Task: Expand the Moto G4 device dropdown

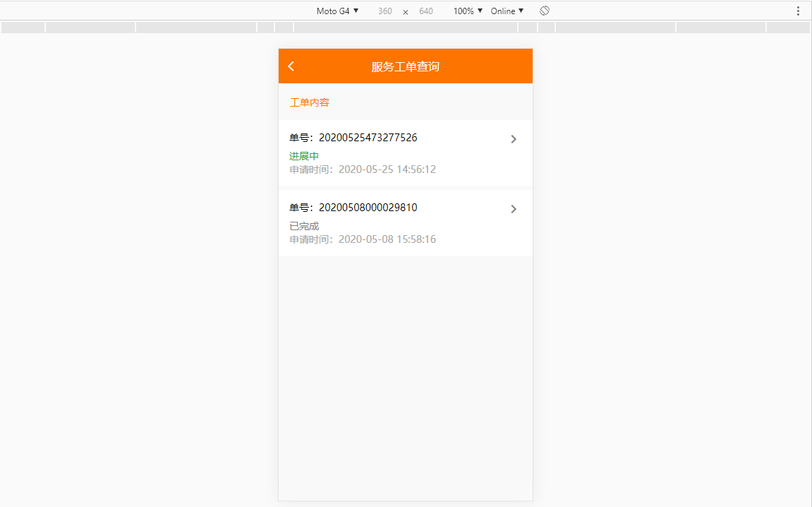Action: 337,11
